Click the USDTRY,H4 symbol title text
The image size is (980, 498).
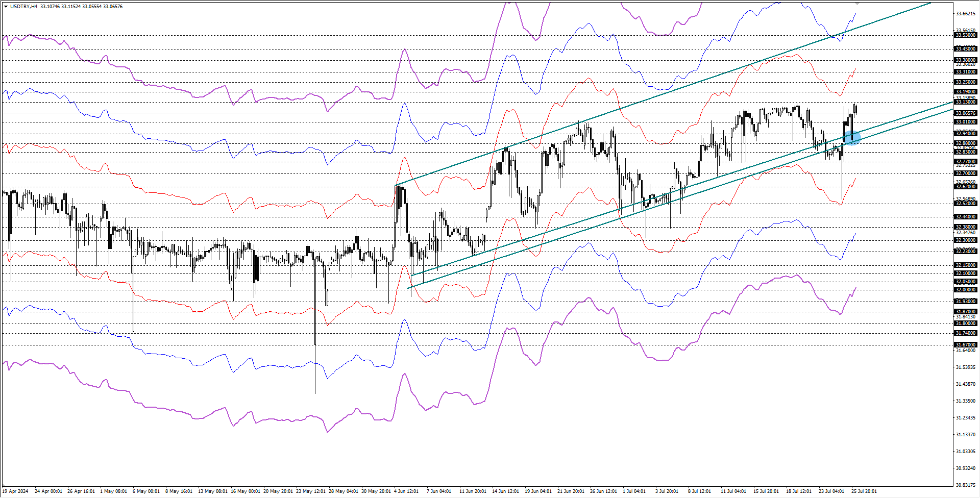tap(23, 7)
